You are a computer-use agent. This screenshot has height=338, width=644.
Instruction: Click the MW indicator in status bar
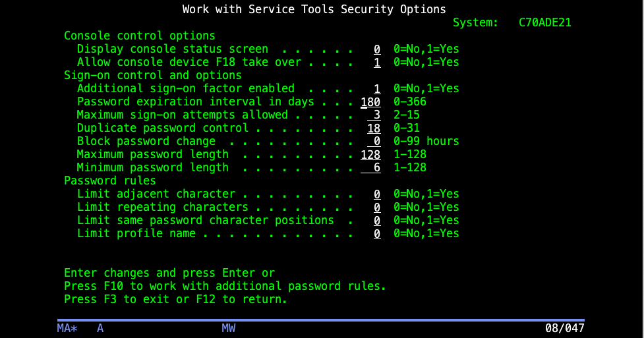(x=228, y=328)
